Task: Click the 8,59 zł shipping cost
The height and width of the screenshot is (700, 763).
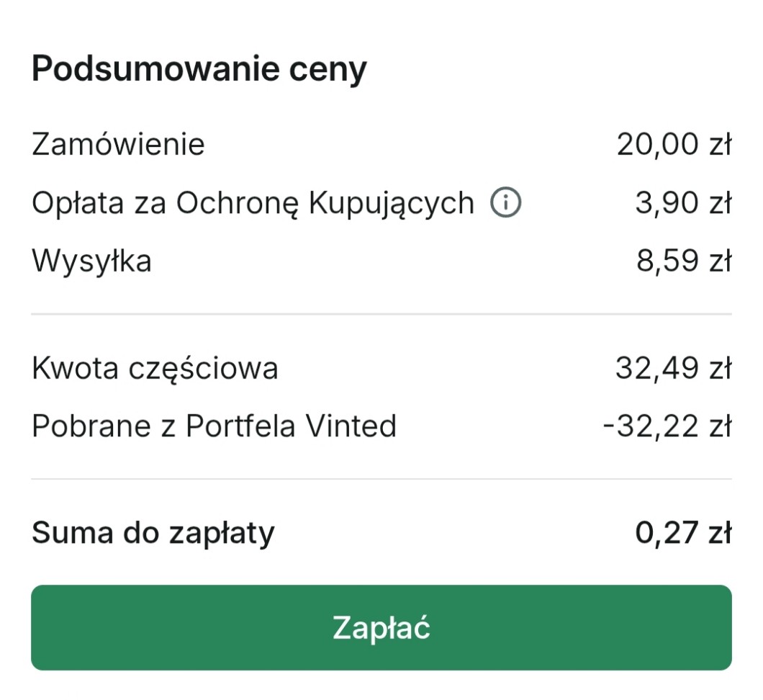Action: coord(683,261)
